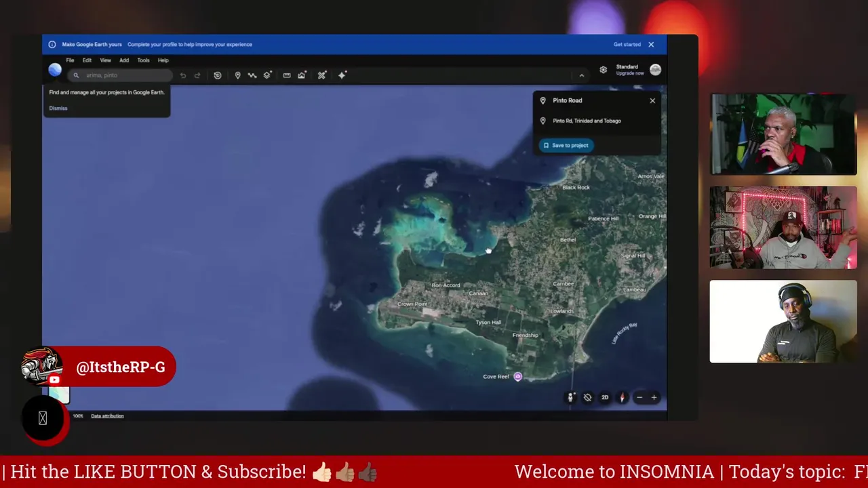This screenshot has width=868, height=488.
Task: Click the Get started link
Action: tap(627, 45)
